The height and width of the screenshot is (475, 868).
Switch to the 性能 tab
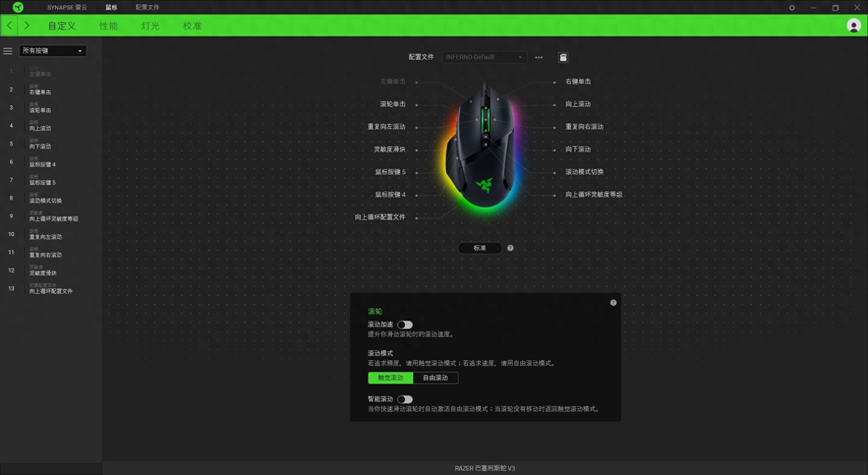pos(108,26)
